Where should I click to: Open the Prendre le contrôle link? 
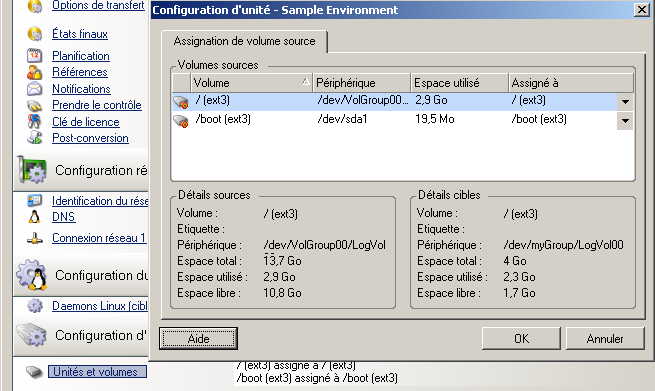point(96,105)
